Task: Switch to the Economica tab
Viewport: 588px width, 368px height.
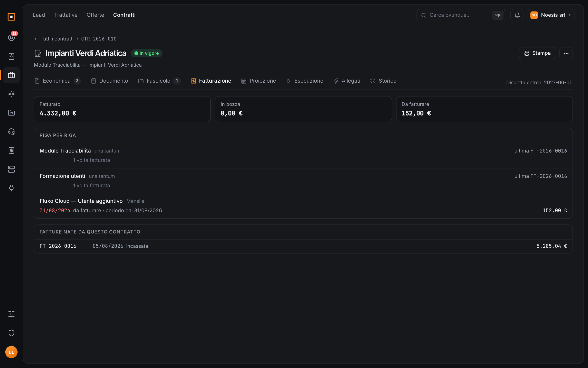Action: (58, 81)
